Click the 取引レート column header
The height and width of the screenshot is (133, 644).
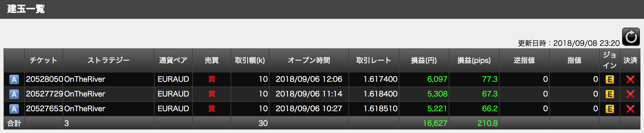click(374, 60)
